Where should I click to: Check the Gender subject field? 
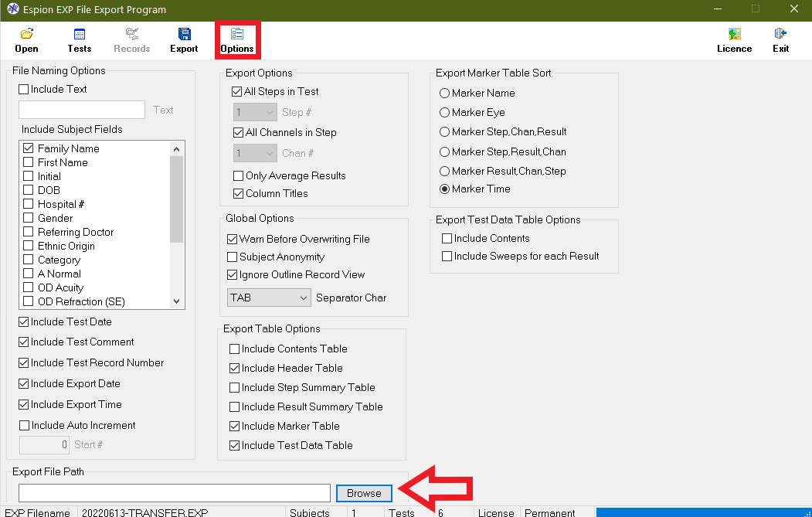[29, 218]
